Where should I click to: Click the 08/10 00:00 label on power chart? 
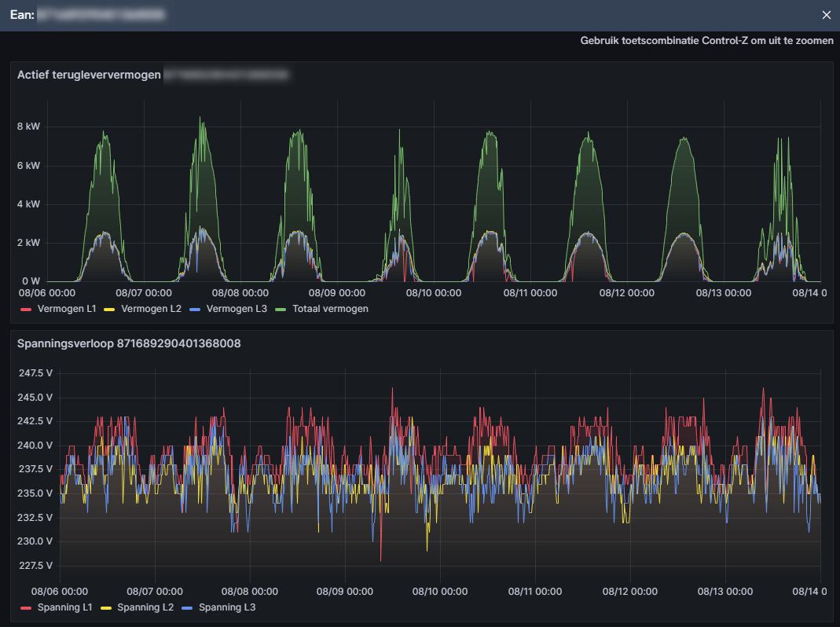[x=433, y=293]
